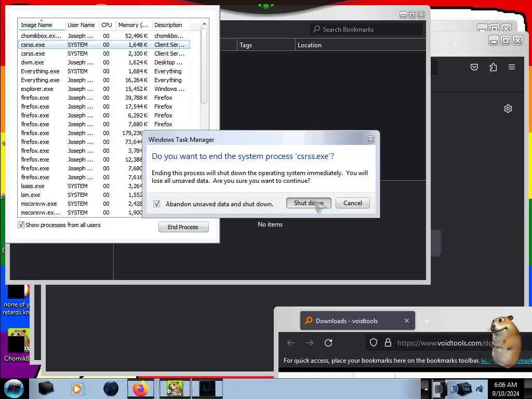Close the Windows Task Manager dialog
Viewport: 532px width, 399px height.
pos(370,139)
